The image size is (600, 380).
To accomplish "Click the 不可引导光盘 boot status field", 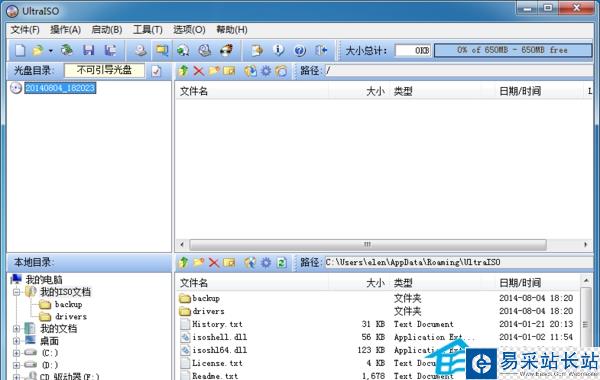I will coord(104,70).
